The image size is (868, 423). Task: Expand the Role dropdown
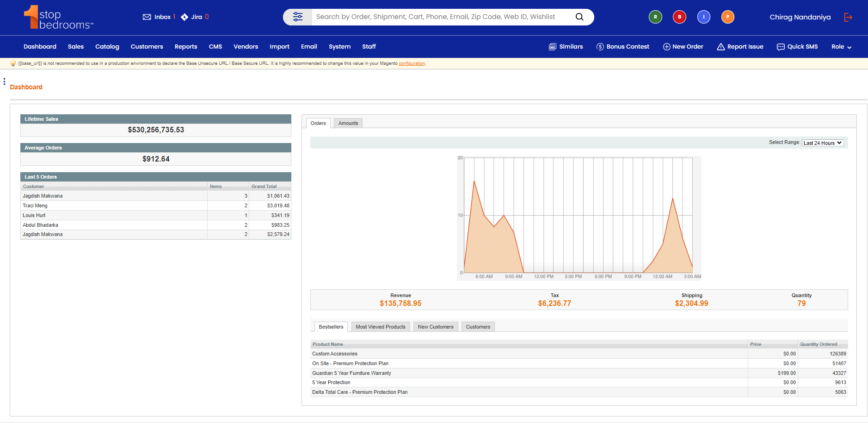[x=841, y=47]
